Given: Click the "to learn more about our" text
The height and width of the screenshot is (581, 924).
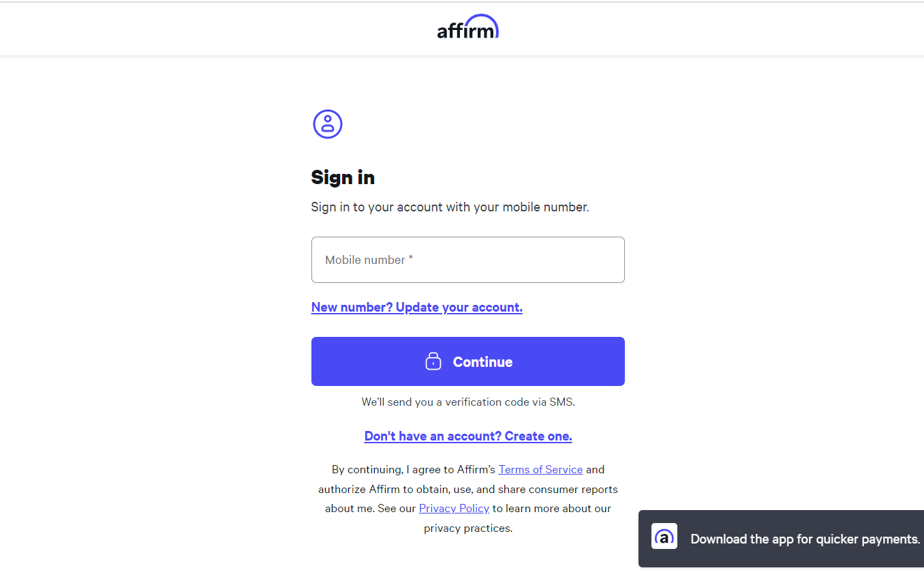Looking at the screenshot, I should 551,509.
